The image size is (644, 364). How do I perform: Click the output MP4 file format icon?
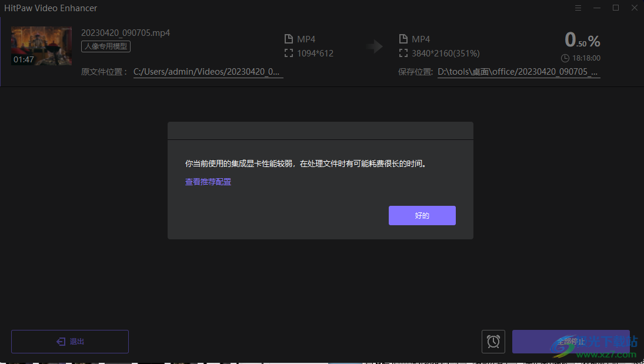[x=403, y=39]
